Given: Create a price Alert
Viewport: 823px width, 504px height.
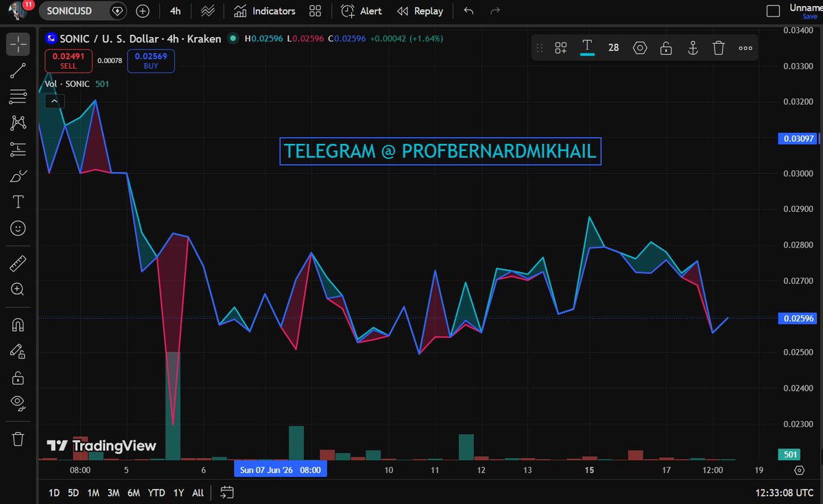Looking at the screenshot, I should [361, 11].
